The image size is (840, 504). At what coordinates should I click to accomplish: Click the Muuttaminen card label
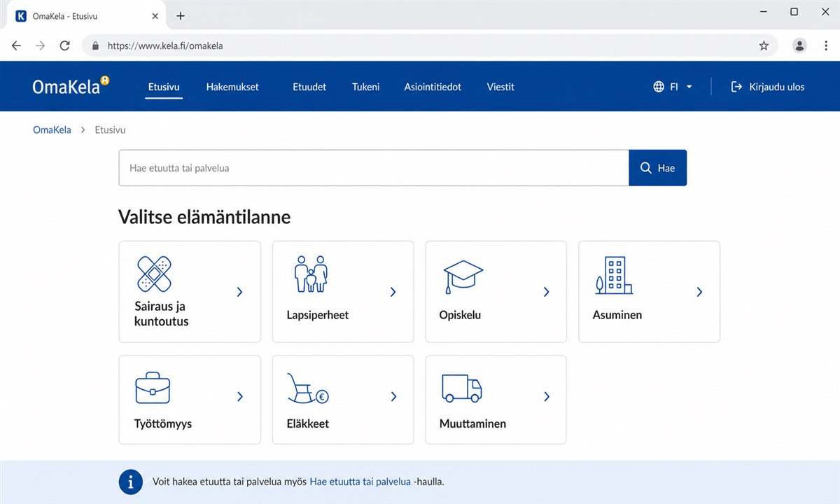point(472,423)
